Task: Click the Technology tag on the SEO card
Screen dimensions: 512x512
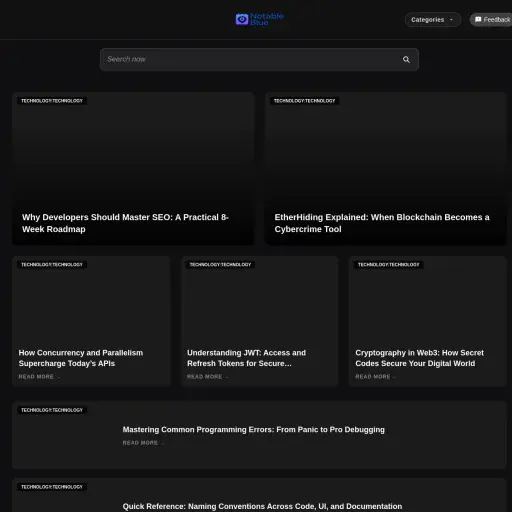Action: (52, 101)
